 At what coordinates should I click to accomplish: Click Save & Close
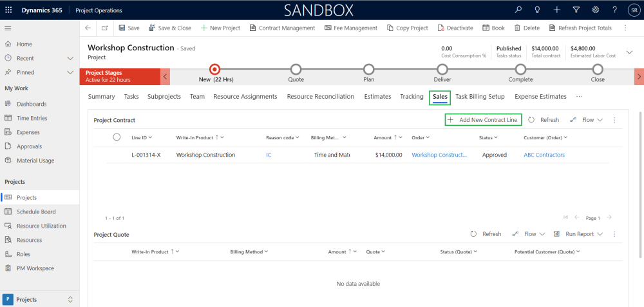[170, 28]
